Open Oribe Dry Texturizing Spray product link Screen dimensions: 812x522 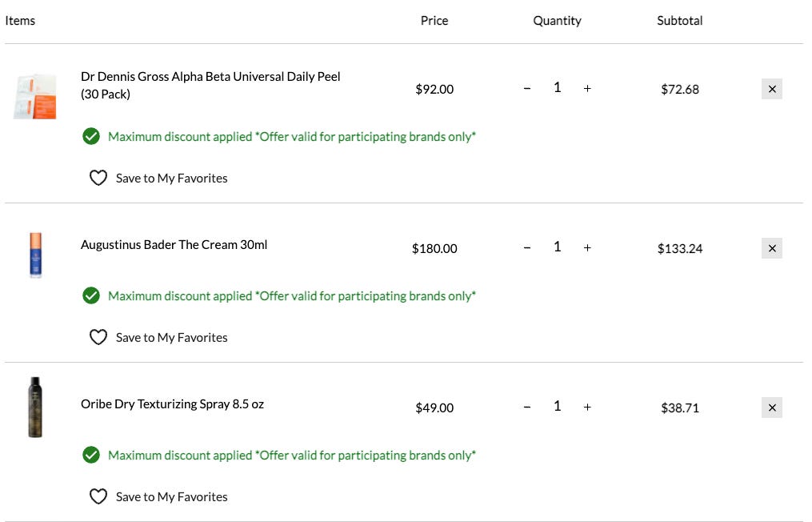(172, 404)
